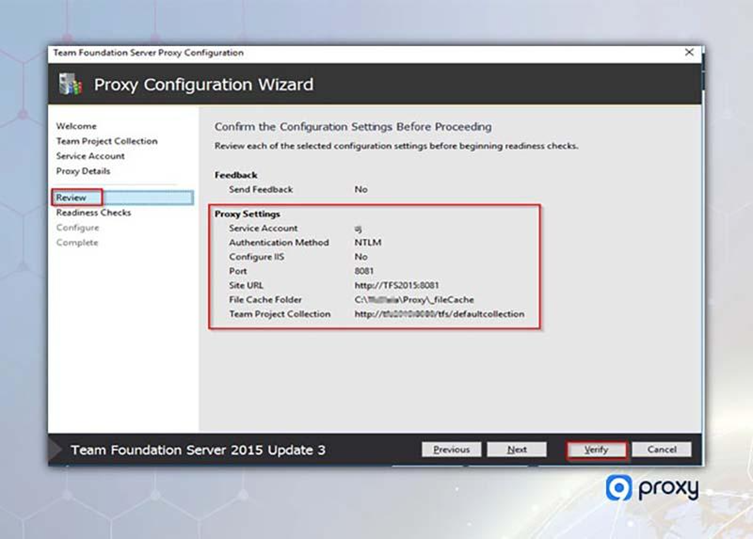Select the Service Account step in sidebar

click(x=90, y=156)
